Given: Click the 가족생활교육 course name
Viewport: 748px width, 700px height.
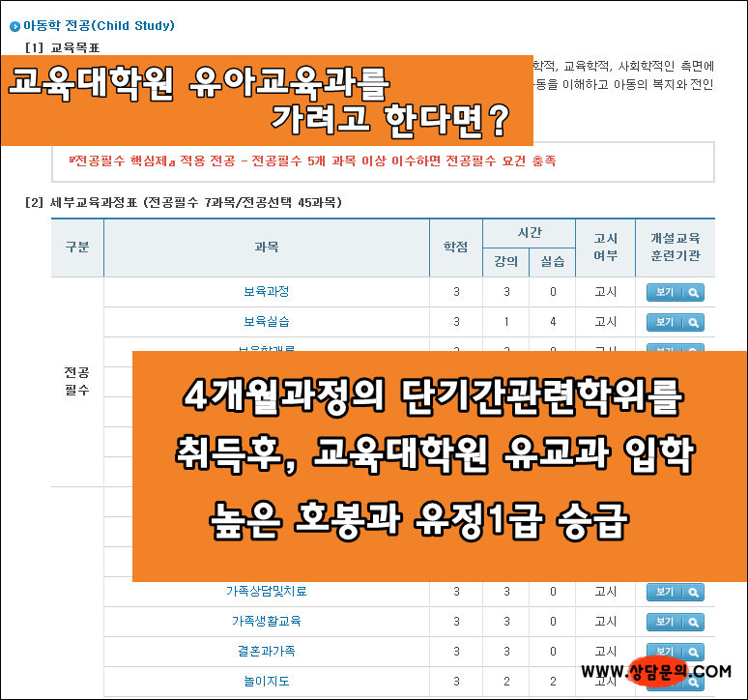Looking at the screenshot, I should (x=266, y=622).
